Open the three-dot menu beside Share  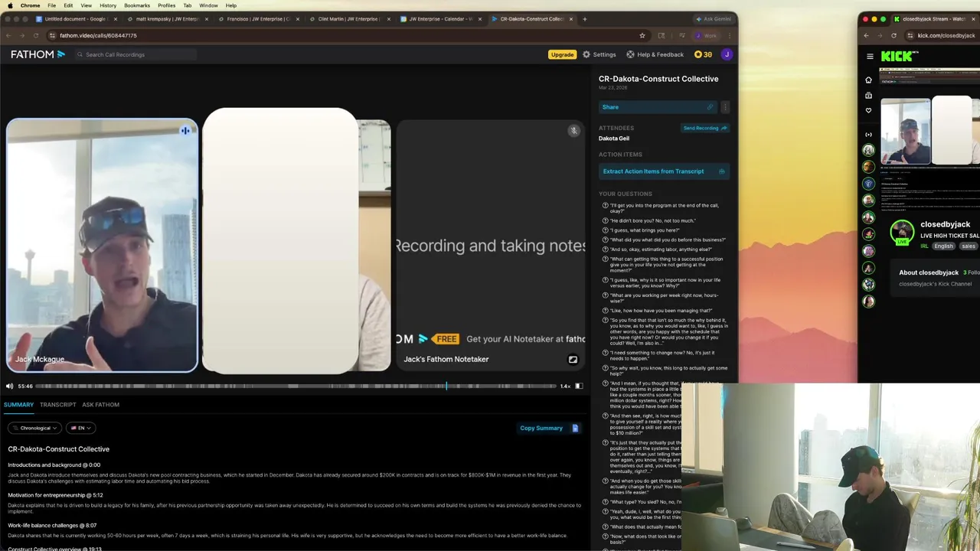(725, 107)
